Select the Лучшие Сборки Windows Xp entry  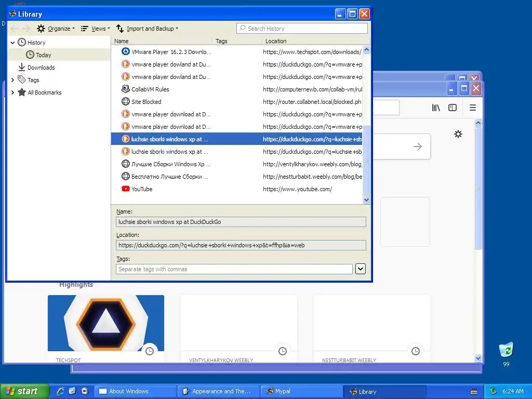(237, 164)
